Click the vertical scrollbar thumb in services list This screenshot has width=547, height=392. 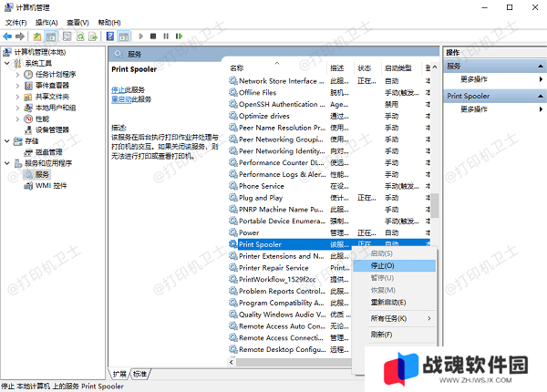(434, 206)
